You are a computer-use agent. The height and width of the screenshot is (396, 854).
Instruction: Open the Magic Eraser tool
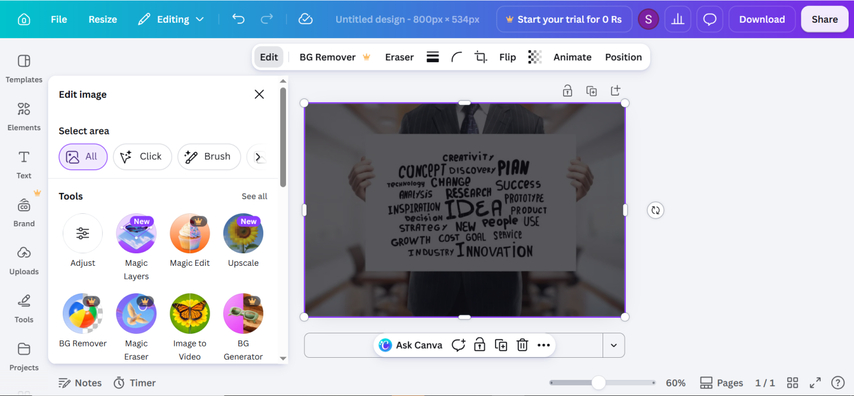(x=136, y=327)
